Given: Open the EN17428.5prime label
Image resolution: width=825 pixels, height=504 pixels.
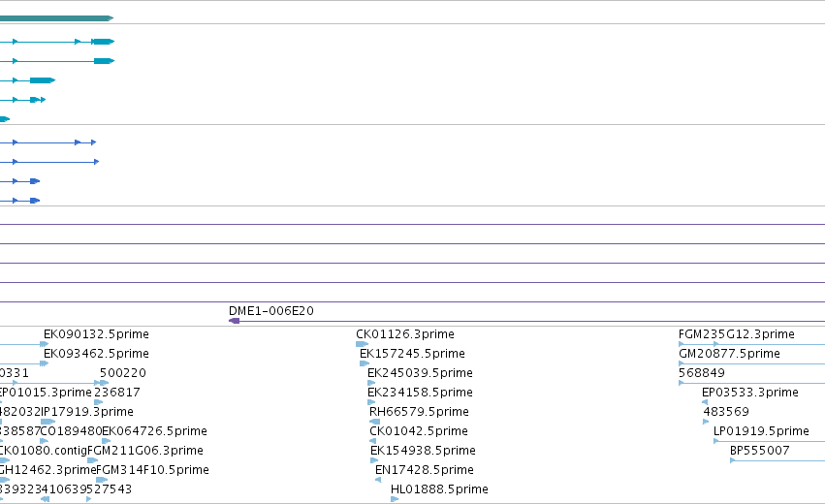Looking at the screenshot, I should (424, 470).
